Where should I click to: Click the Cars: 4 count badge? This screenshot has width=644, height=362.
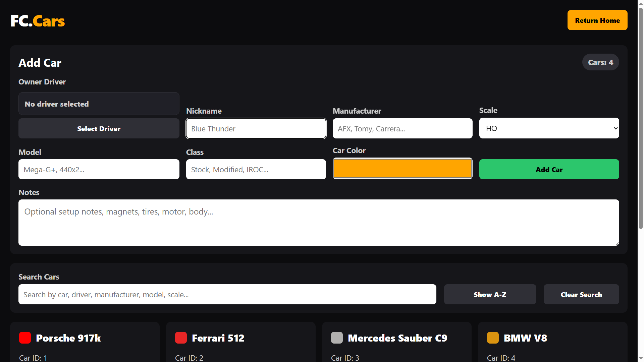600,62
